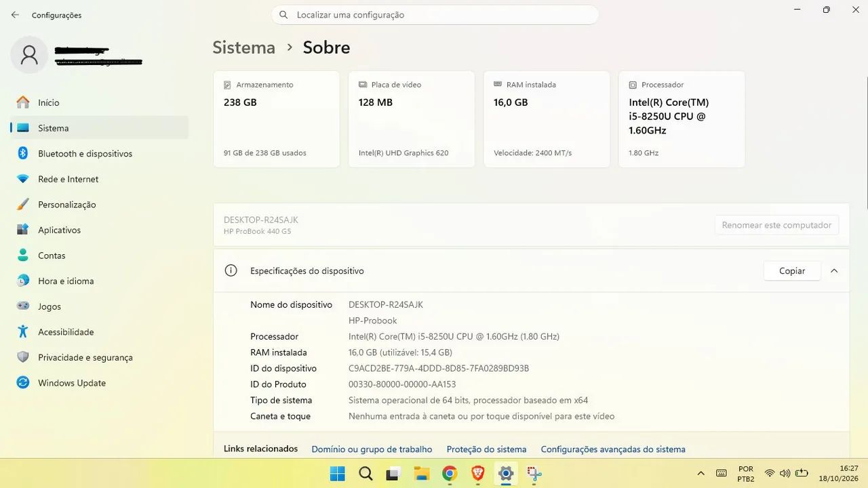The height and width of the screenshot is (488, 868).
Task: Open the Armazenamento 238 GB card
Action: pos(276,119)
